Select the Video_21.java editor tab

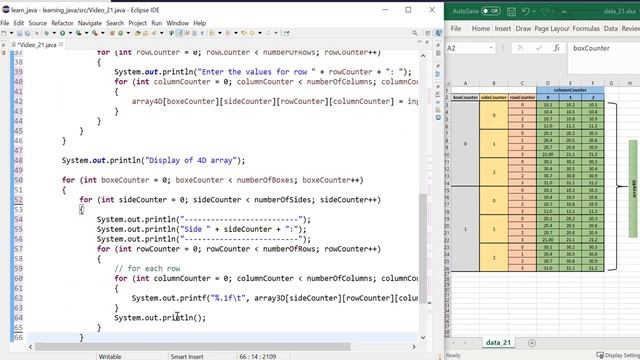[x=37, y=44]
